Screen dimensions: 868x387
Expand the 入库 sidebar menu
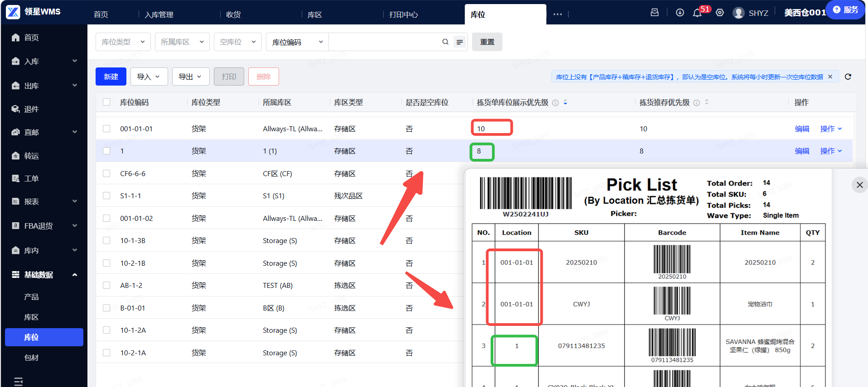click(x=44, y=61)
